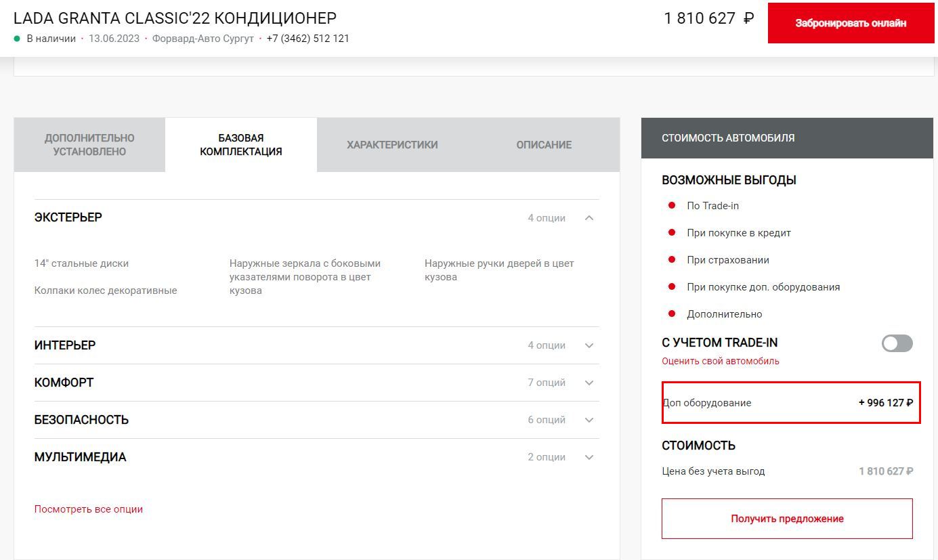Image resolution: width=938 pixels, height=560 pixels.
Task: Click the Оценить свой автомобиль link
Action: pyautogui.click(x=721, y=361)
